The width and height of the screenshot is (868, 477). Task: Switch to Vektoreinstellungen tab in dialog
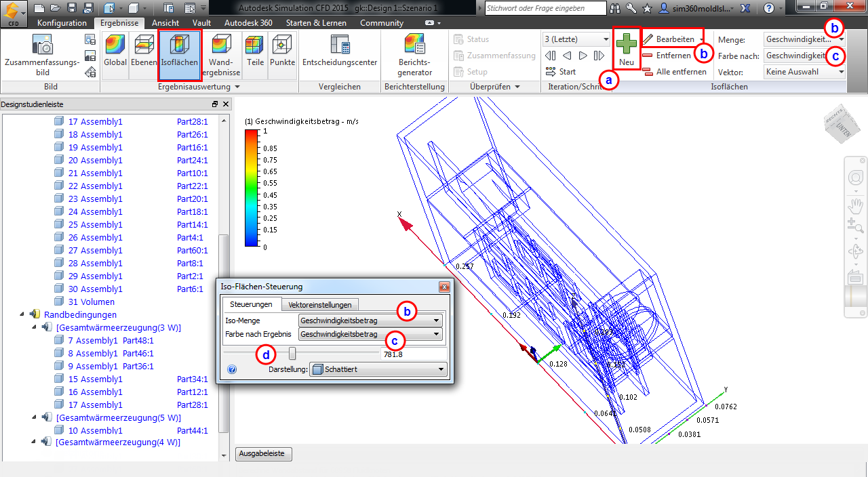coord(319,305)
